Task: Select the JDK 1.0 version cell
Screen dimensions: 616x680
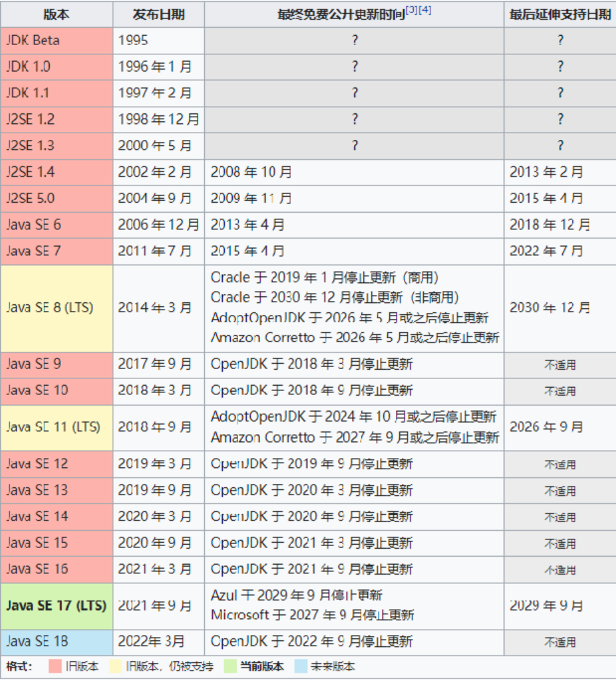Action: click(56, 67)
